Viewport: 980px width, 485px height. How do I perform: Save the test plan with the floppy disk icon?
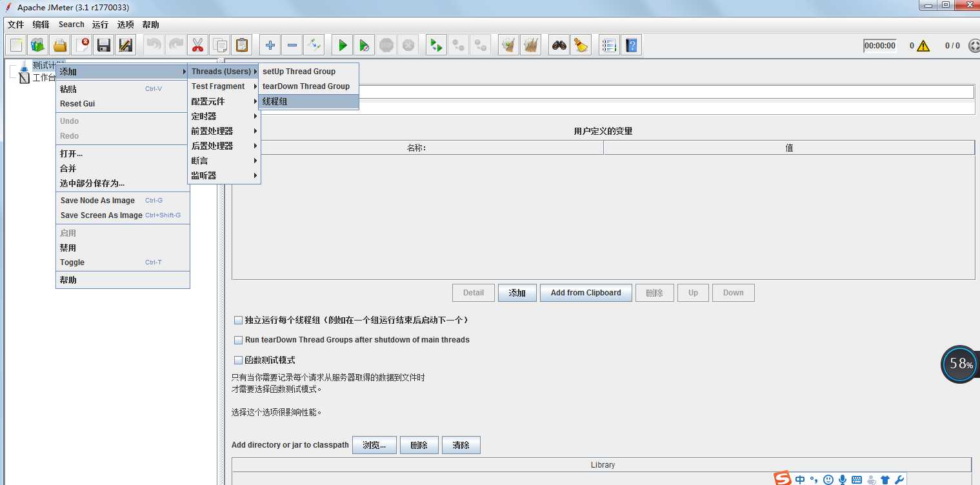point(103,45)
